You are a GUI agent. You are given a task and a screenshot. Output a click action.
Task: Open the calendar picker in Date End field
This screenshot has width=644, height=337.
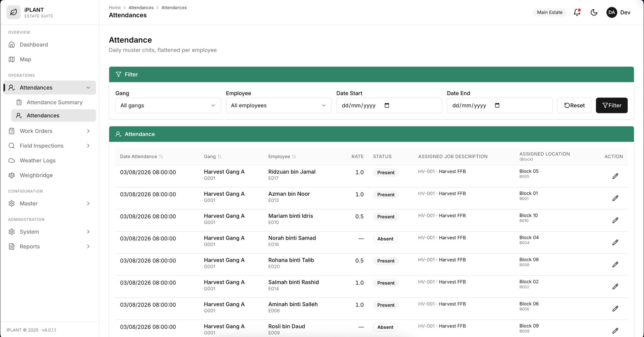click(x=497, y=105)
